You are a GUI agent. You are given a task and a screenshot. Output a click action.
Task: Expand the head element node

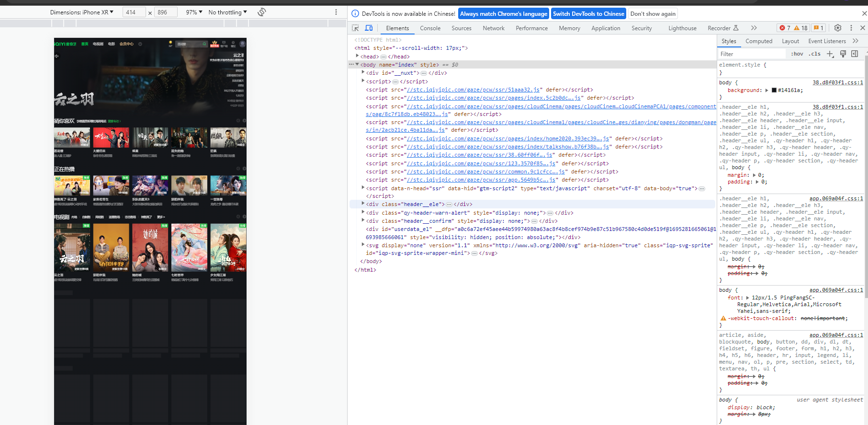click(358, 57)
